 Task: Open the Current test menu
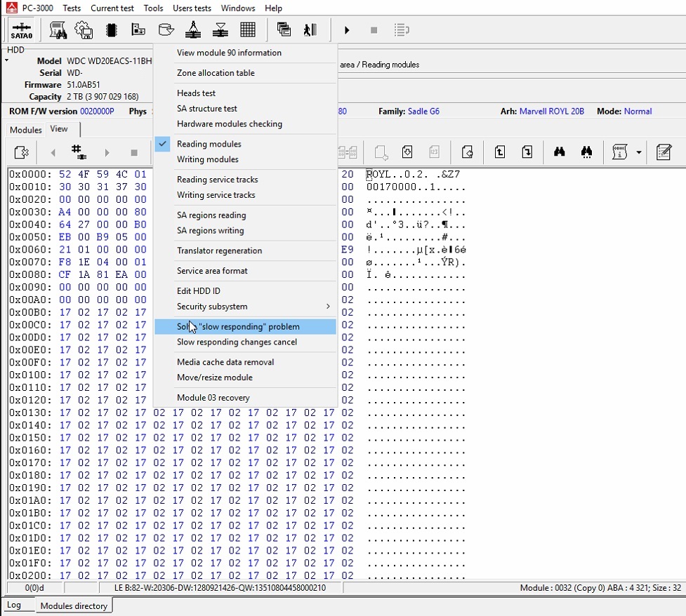click(x=112, y=8)
